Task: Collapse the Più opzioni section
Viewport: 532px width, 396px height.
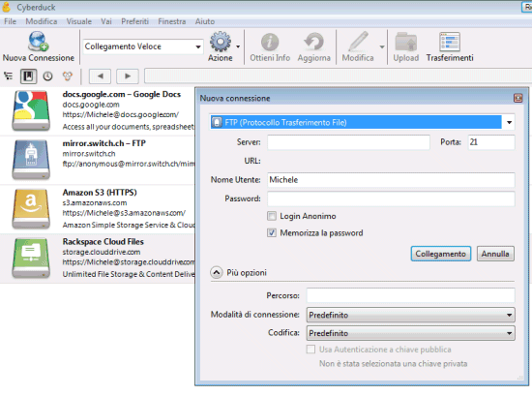Action: (217, 273)
